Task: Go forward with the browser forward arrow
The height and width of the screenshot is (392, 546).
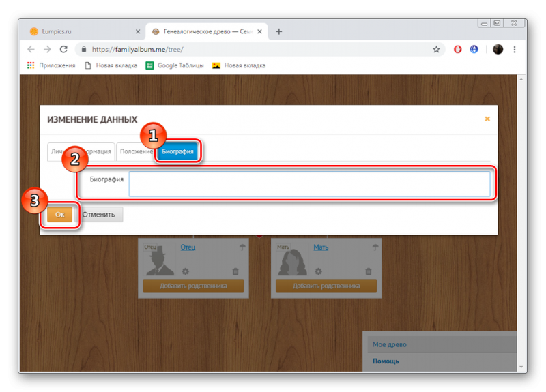Action: pos(47,49)
